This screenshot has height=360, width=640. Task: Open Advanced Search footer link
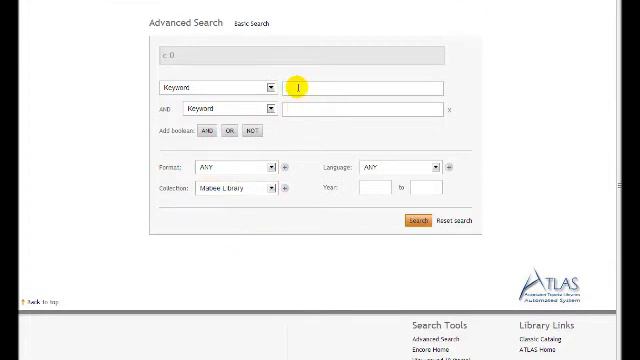pos(436,339)
